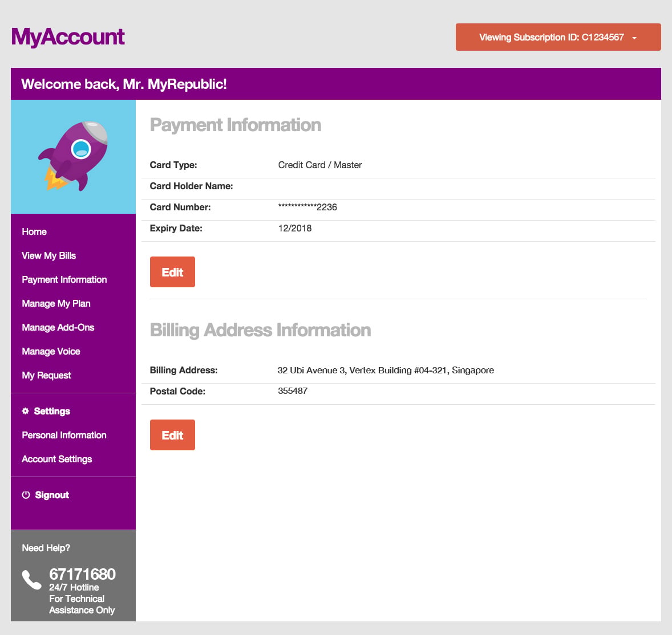Open Manage Voice section
The image size is (672, 635).
tap(51, 352)
